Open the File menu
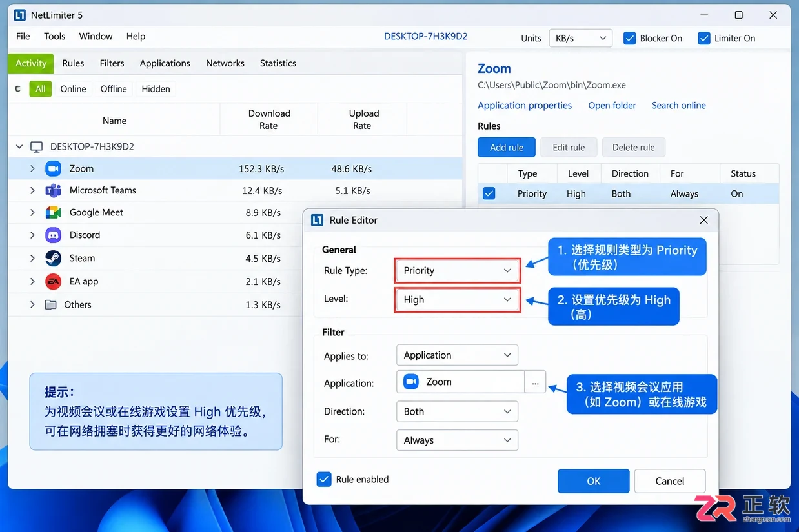The height and width of the screenshot is (532, 799). click(x=23, y=37)
